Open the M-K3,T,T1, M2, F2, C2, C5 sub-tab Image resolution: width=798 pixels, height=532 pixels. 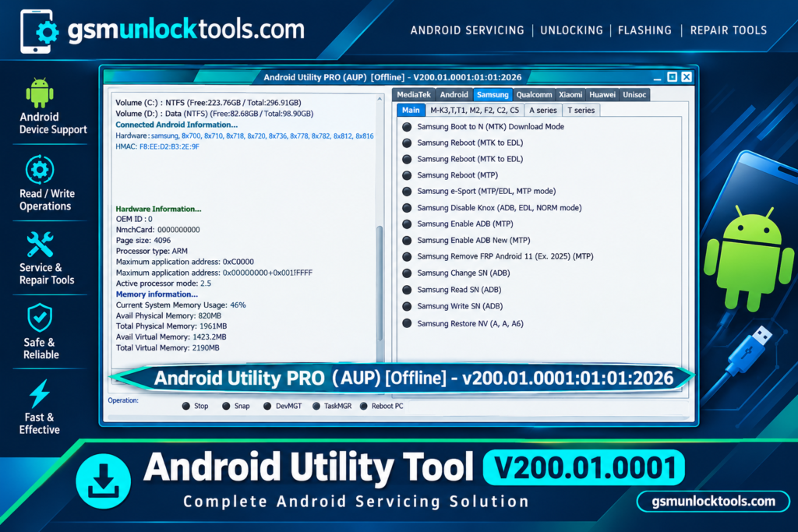(475, 111)
